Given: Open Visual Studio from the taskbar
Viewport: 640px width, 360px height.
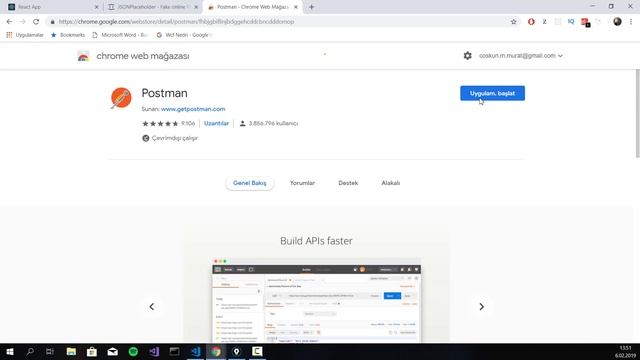Looking at the screenshot, I should click(x=154, y=351).
